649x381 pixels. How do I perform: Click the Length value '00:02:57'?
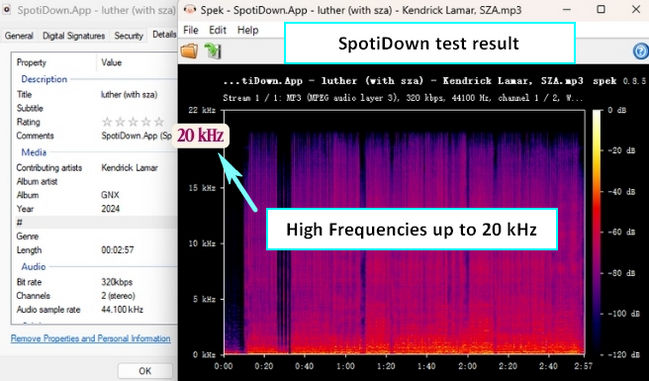(x=118, y=250)
